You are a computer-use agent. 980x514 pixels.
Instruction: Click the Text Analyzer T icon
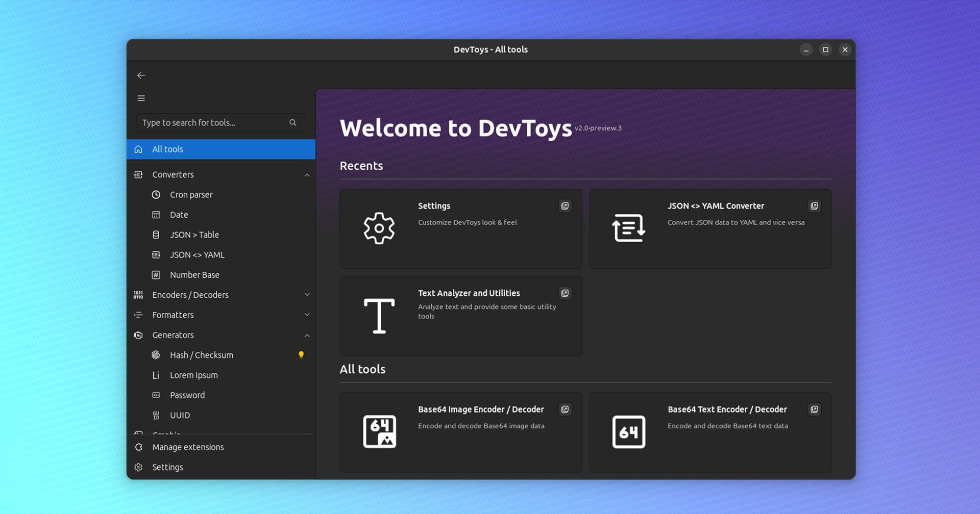pos(379,316)
